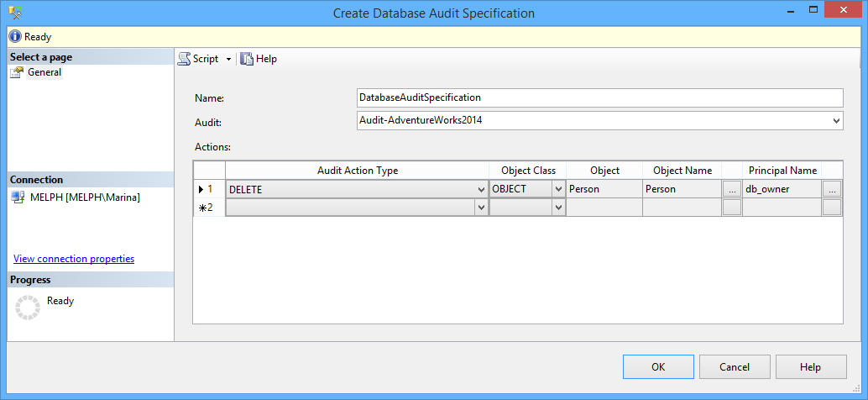Screen dimensions: 868x400
Task: Open the OBJECT Object Class dropdown
Action: pyautogui.click(x=558, y=189)
